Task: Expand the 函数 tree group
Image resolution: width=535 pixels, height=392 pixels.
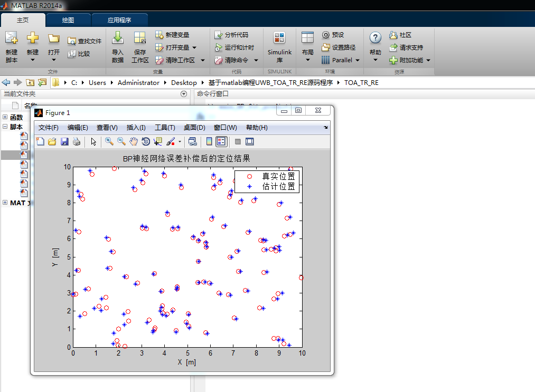Action: tap(5, 117)
